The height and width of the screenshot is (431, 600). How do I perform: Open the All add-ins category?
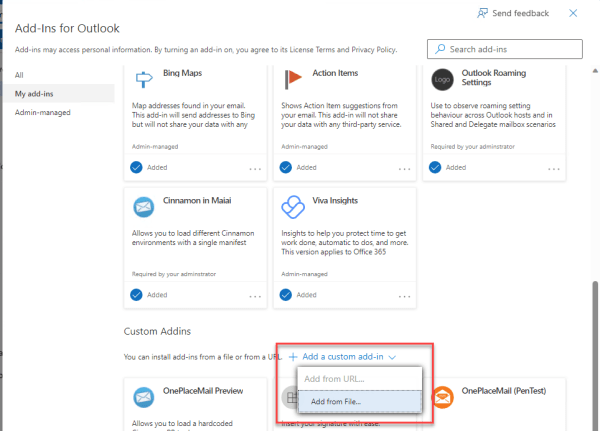tap(20, 75)
